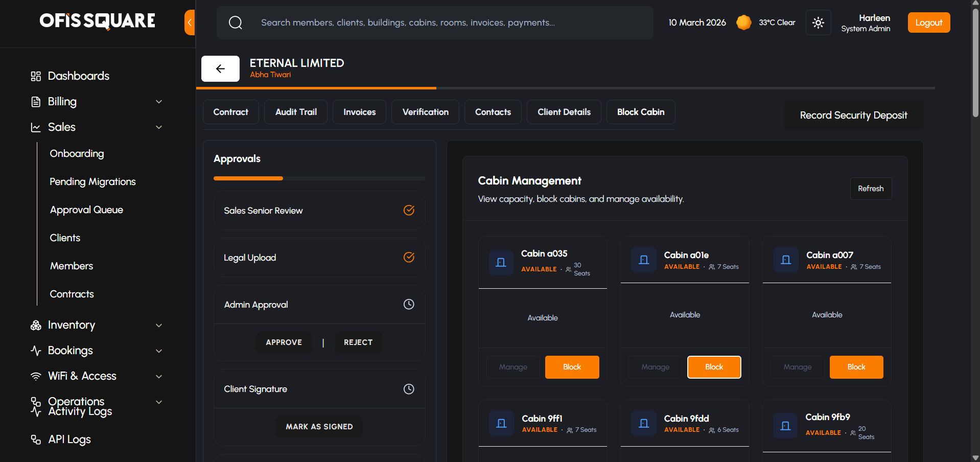The image size is (980, 462).
Task: Expand the Billing menu chevron
Action: tap(159, 102)
